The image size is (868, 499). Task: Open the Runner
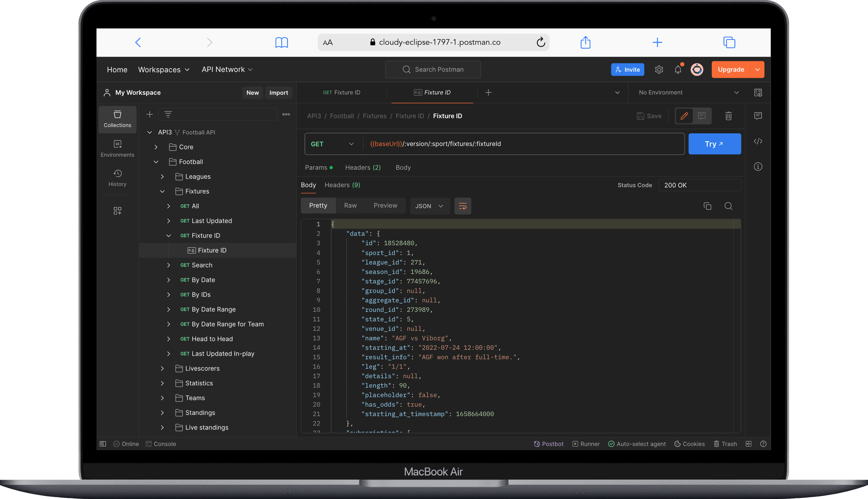pos(586,444)
